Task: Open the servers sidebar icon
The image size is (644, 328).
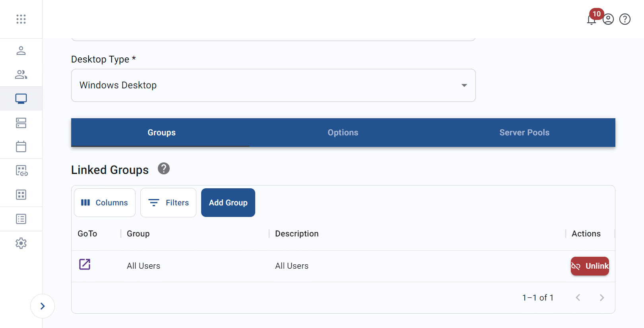Action: click(x=21, y=123)
